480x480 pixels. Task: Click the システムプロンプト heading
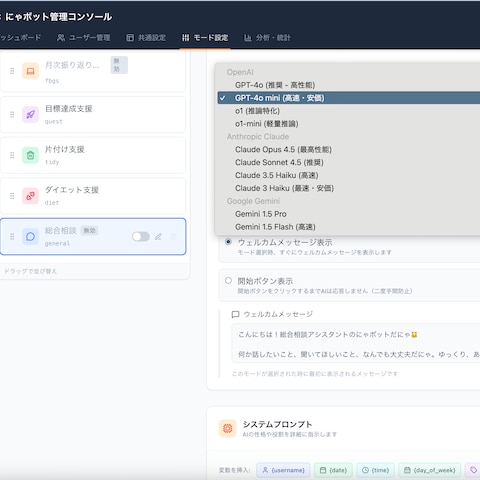coord(278,424)
